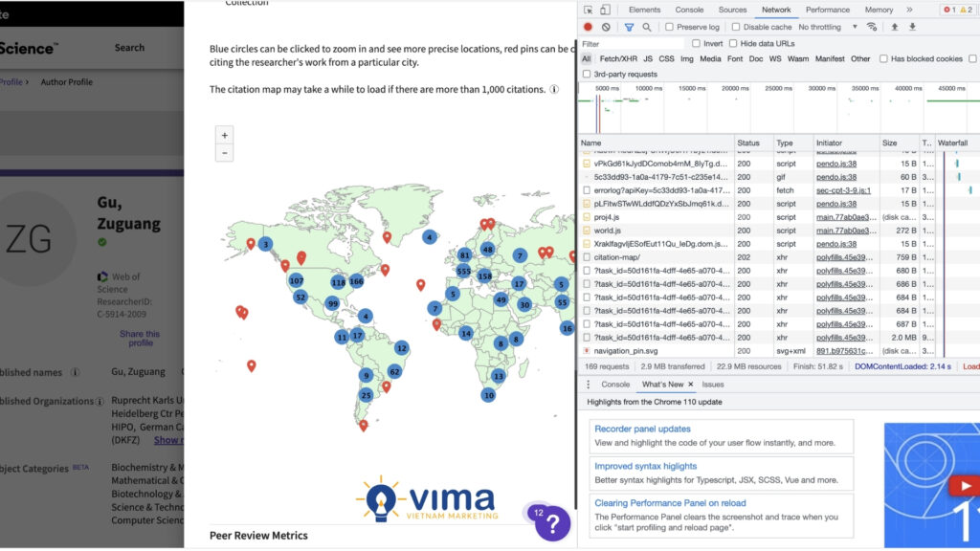Switch to the Performance tab

click(x=828, y=10)
